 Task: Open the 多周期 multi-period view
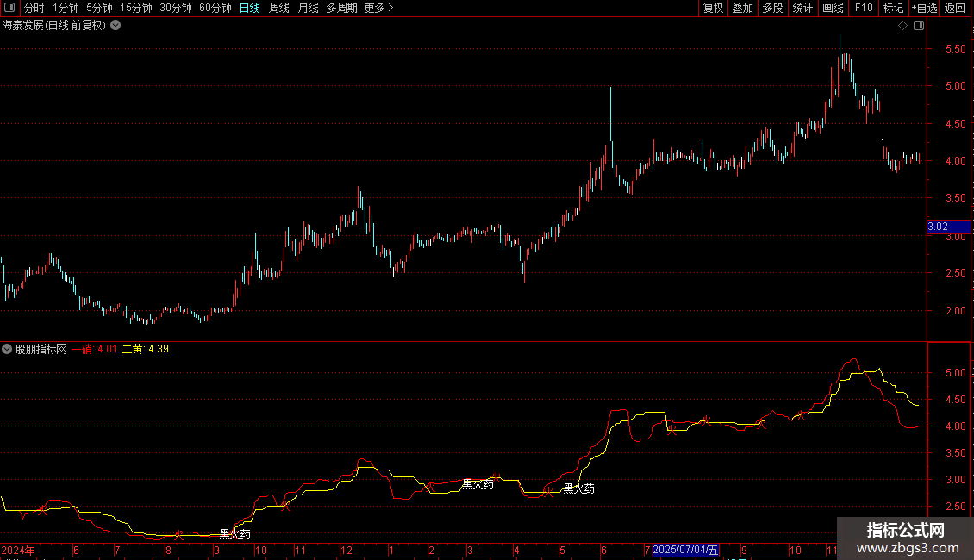pyautogui.click(x=341, y=8)
